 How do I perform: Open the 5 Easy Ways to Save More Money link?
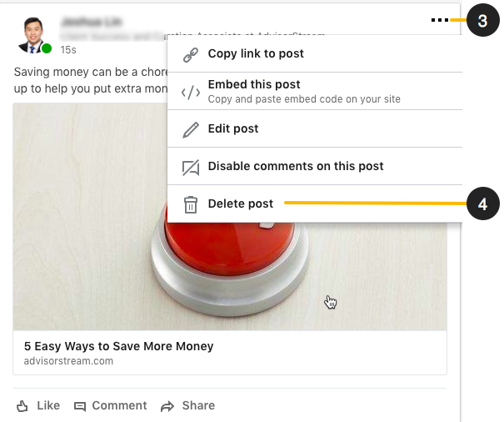(118, 346)
